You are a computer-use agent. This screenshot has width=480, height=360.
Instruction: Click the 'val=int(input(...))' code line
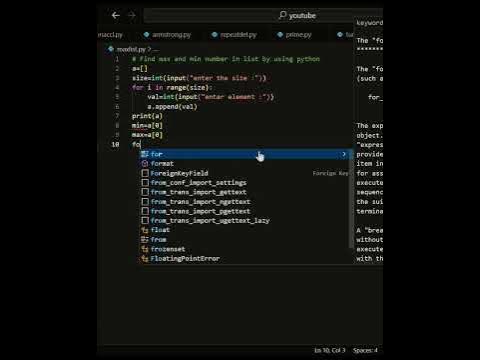click(x=211, y=97)
